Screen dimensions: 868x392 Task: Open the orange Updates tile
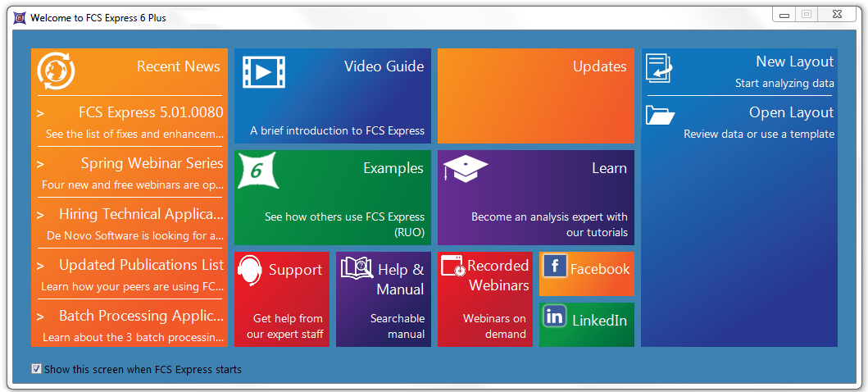pyautogui.click(x=535, y=96)
